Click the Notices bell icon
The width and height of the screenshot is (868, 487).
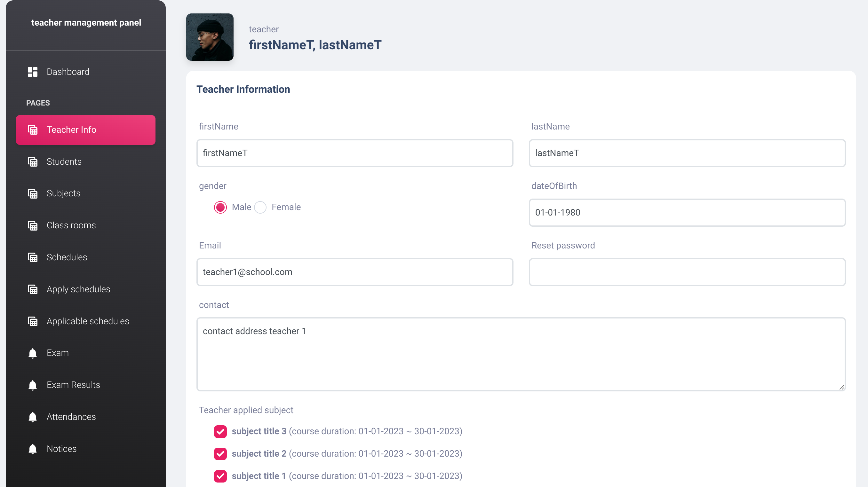[32, 449]
